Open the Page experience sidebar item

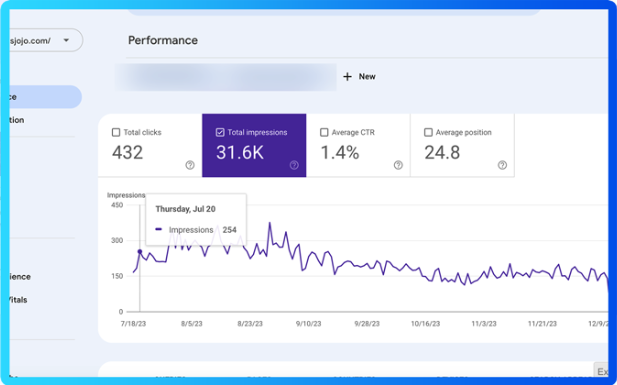[x=20, y=277]
